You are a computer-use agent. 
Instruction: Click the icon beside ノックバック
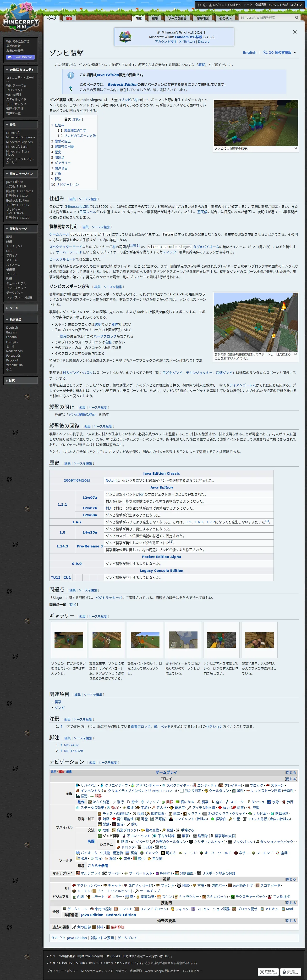(230, 842)
